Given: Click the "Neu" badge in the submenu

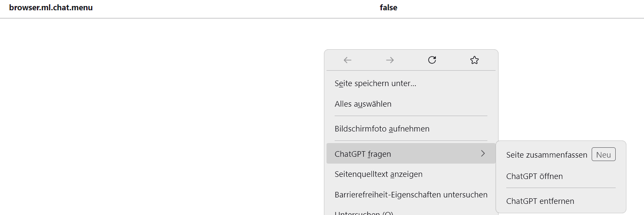Looking at the screenshot, I should 603,155.
